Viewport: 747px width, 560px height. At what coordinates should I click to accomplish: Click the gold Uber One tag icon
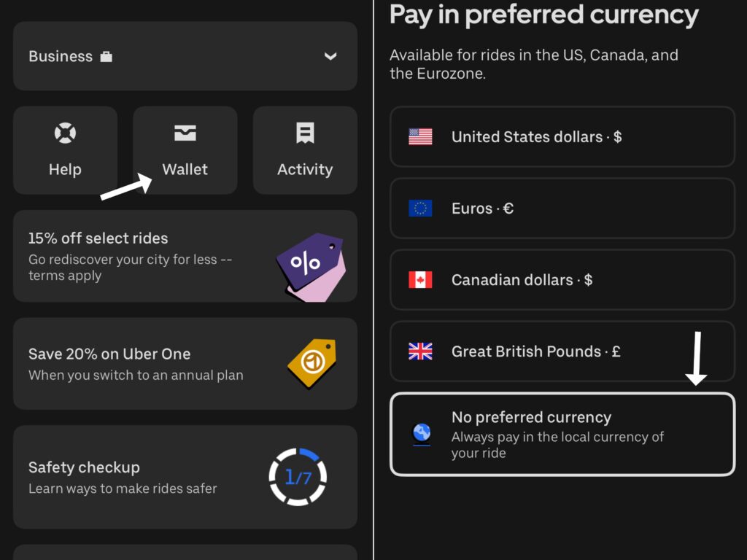click(312, 363)
